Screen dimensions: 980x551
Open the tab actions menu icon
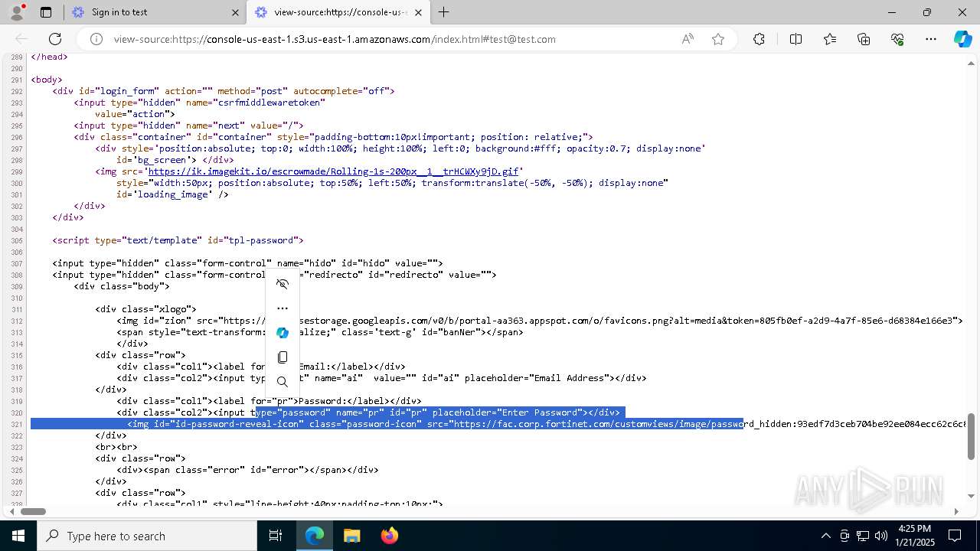click(x=46, y=12)
